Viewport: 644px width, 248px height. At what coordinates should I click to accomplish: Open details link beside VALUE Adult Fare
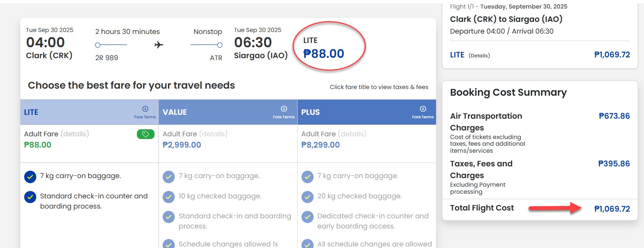coord(213,134)
